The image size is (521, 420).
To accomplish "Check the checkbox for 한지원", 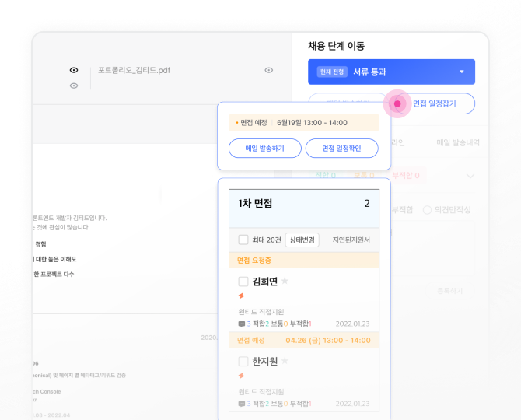I will click(243, 361).
